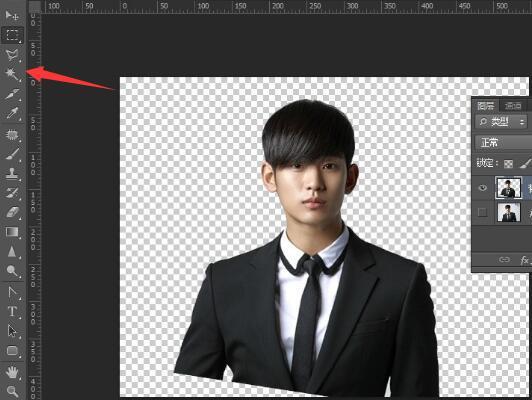
Task: Pick the Gradient tool
Action: pos(12,232)
